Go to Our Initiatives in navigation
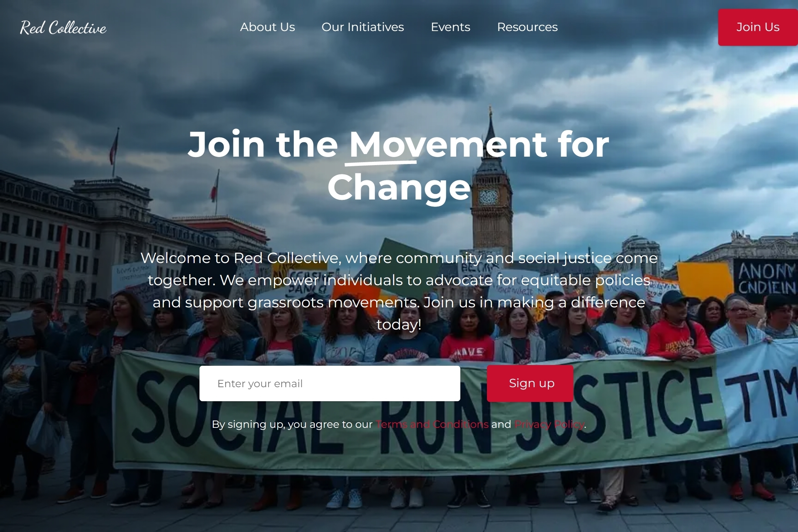Image resolution: width=798 pixels, height=532 pixels. coord(363,27)
